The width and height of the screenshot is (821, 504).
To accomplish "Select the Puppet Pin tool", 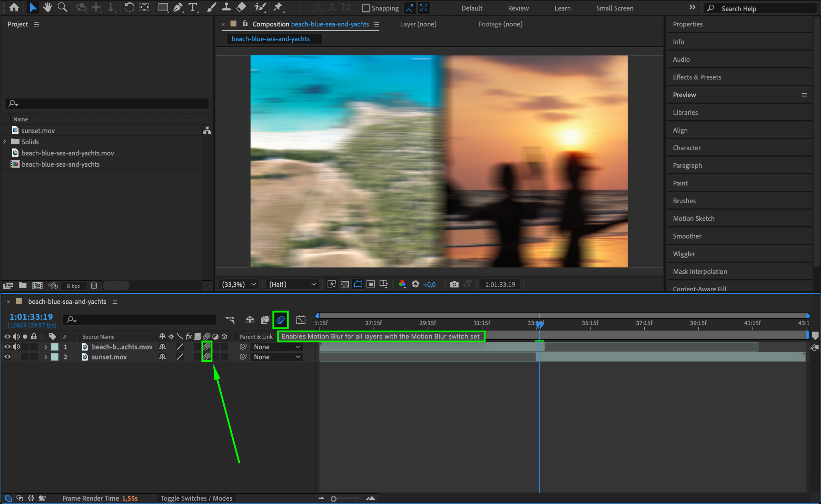I will tap(277, 7).
